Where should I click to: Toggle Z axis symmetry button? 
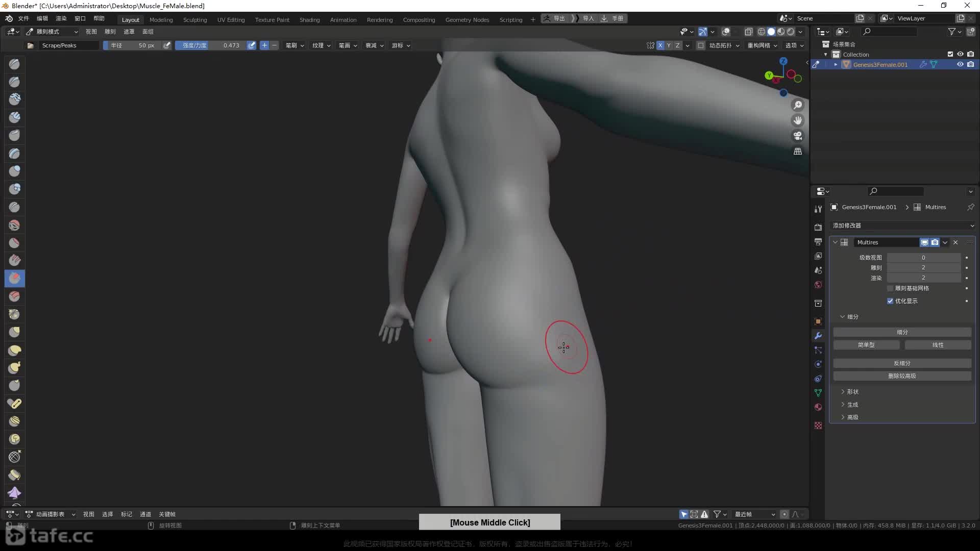677,45
